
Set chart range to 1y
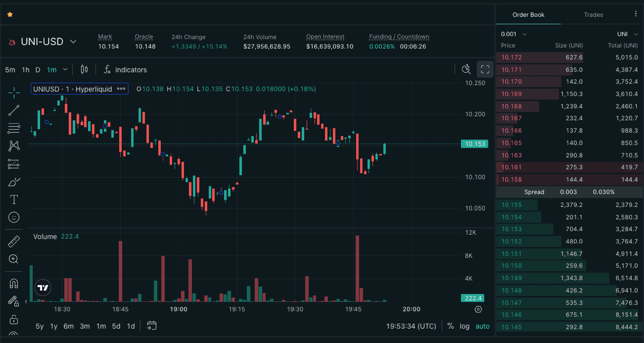tap(54, 326)
